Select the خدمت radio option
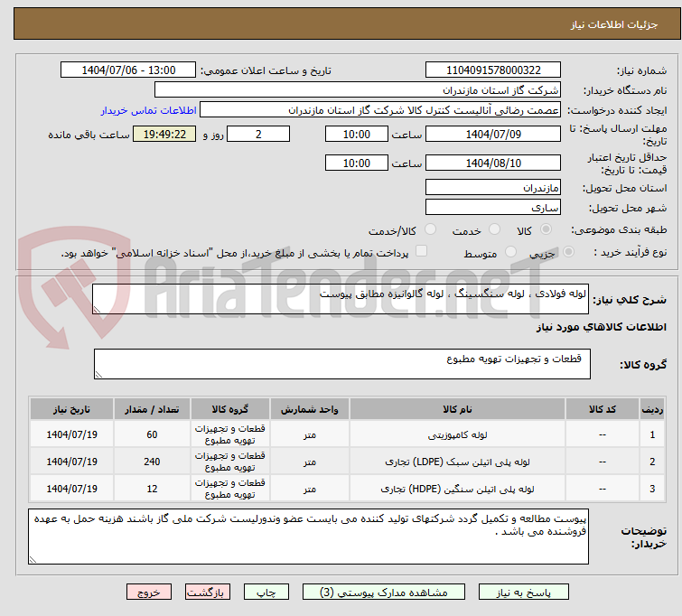Viewport: 682px width, 616px height. (479, 230)
